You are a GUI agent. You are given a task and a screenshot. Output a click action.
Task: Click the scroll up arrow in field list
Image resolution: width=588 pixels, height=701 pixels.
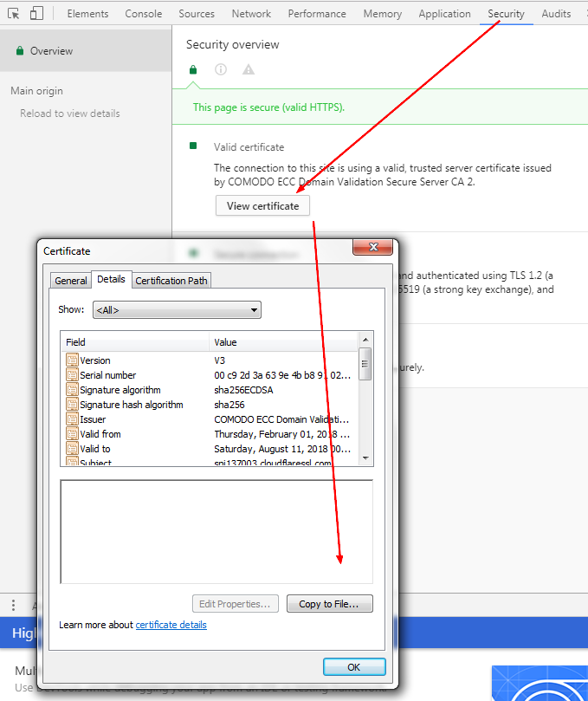[x=365, y=341]
